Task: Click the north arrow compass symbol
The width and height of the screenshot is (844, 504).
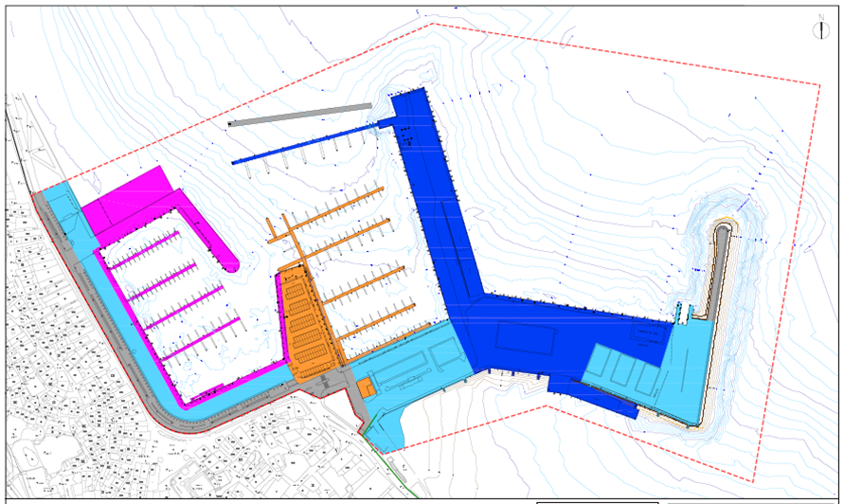Action: pyautogui.click(x=820, y=29)
